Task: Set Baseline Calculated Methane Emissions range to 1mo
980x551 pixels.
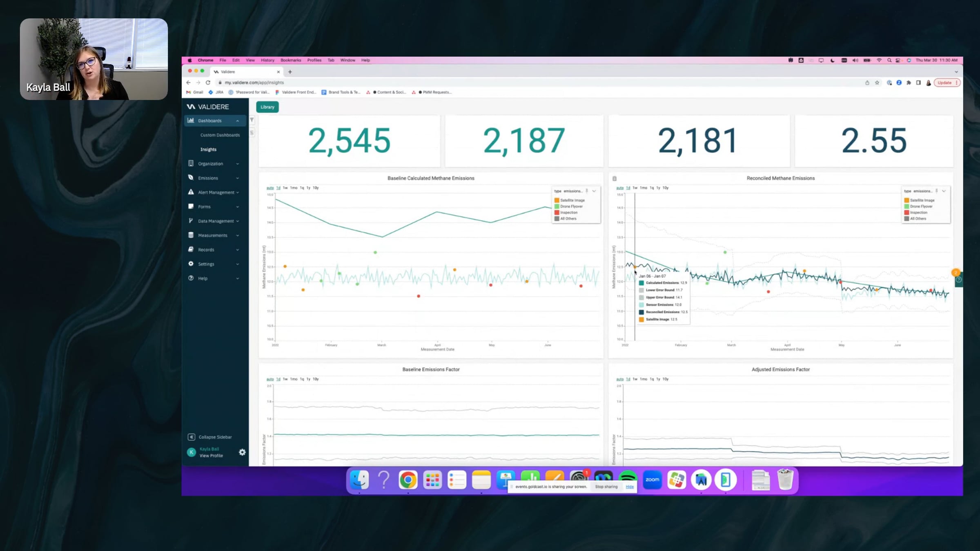Action: 294,188
